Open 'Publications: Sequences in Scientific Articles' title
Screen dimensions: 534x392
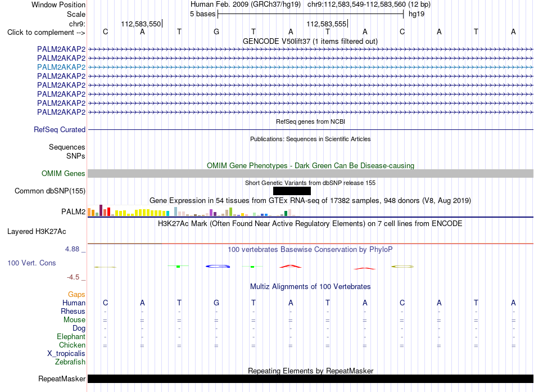(x=310, y=139)
